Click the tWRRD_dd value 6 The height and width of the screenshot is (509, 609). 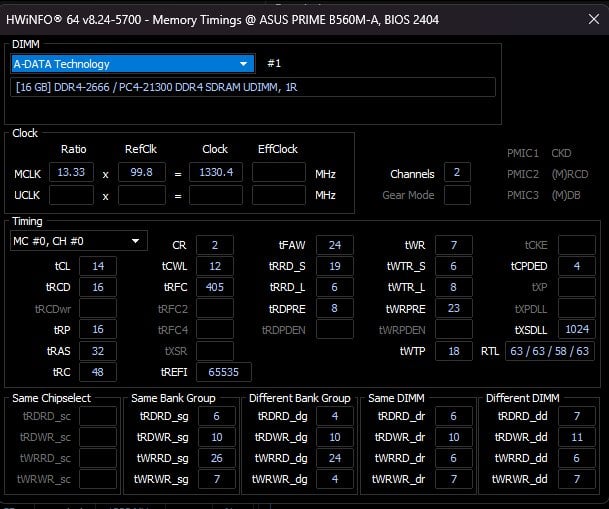[577, 458]
